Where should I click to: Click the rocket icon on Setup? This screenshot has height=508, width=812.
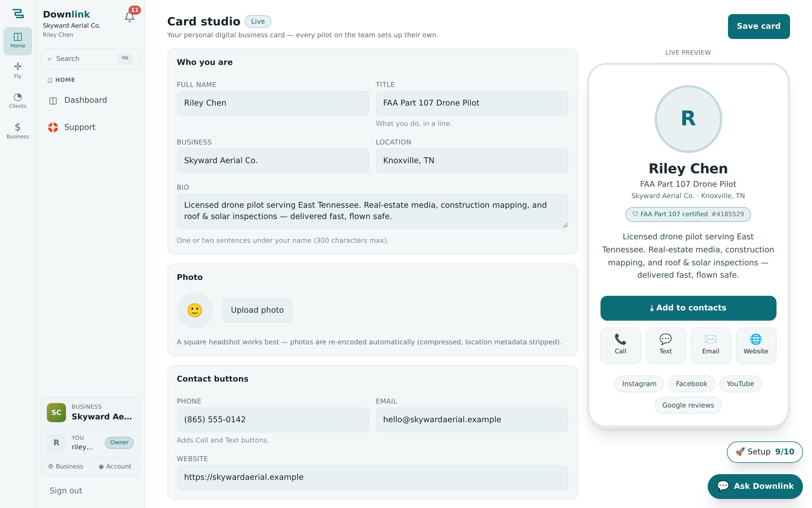(740, 452)
